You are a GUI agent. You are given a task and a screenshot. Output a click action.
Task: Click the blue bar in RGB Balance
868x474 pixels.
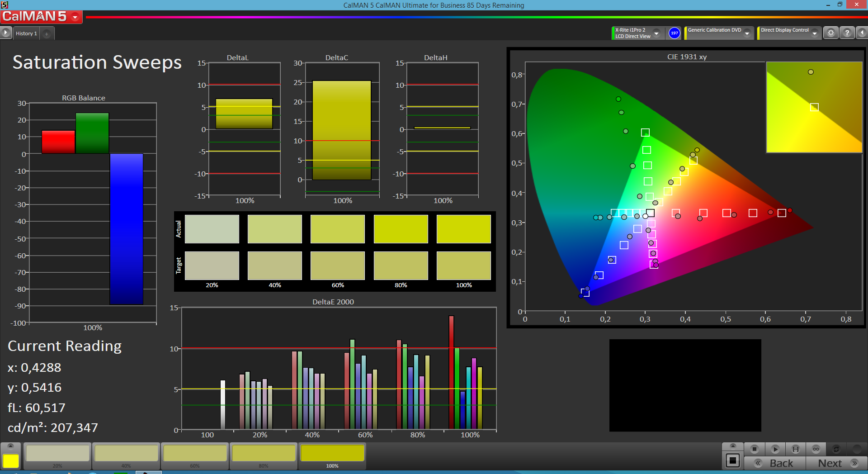(127, 229)
